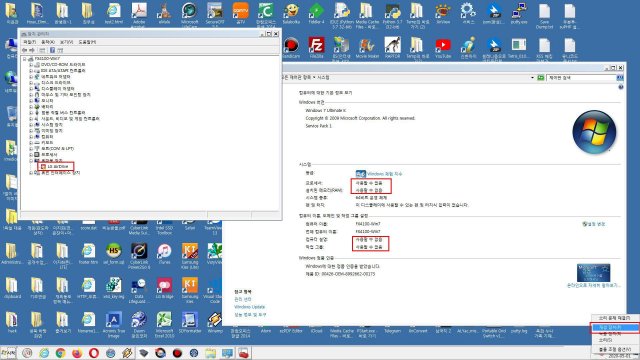The height and width of the screenshot is (360, 640).
Task: Click the blue help icon in Device Manager toolbar
Action: (52, 50)
